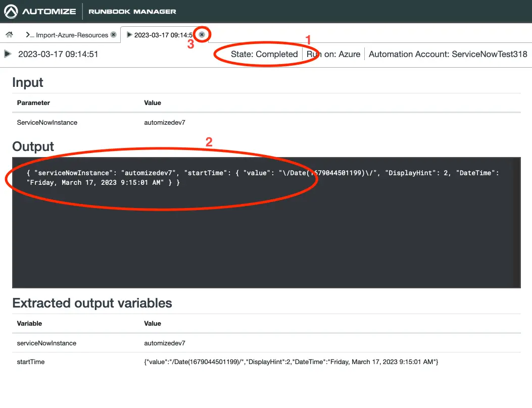This screenshot has width=532, height=408.
Task: Close the Import-Azure-Resources tab
Action: [113, 35]
